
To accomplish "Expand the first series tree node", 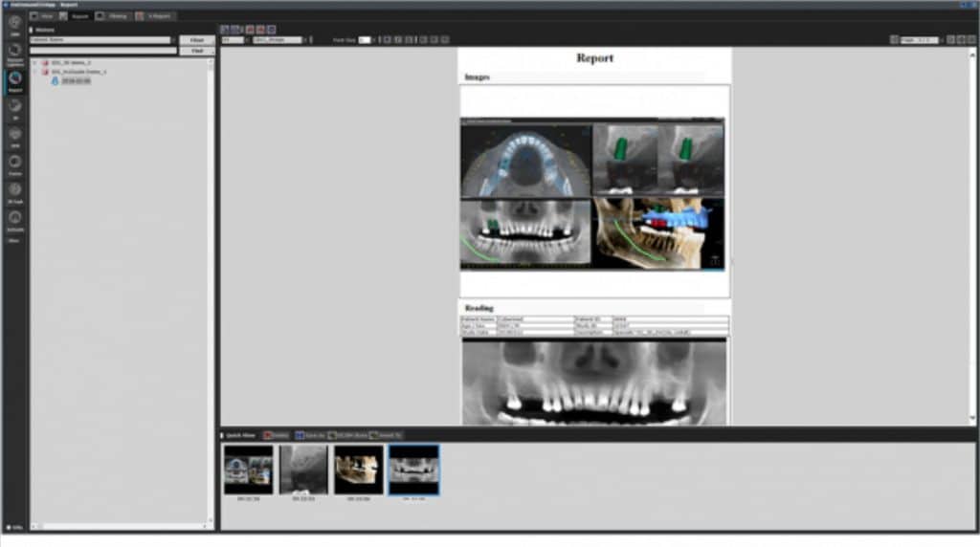I will tap(34, 63).
